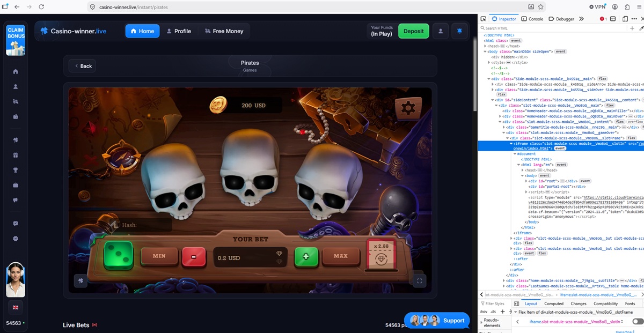The height and width of the screenshot is (333, 644).
Task: Click the account avatar button in header
Action: pyautogui.click(x=441, y=31)
